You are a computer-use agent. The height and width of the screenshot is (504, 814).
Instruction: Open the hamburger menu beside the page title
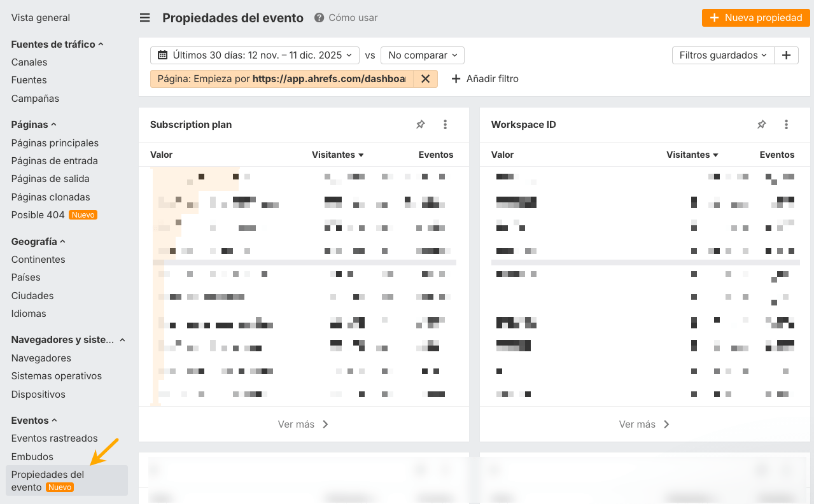144,18
